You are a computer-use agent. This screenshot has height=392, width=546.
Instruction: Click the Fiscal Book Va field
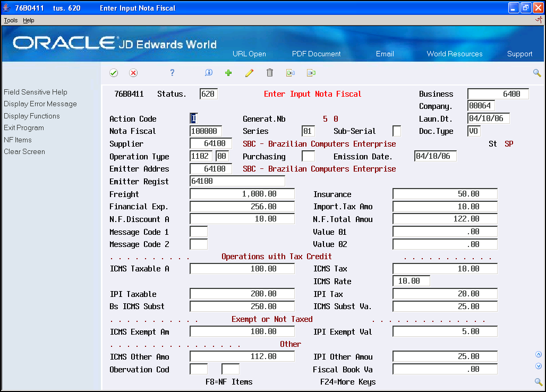[445, 369]
